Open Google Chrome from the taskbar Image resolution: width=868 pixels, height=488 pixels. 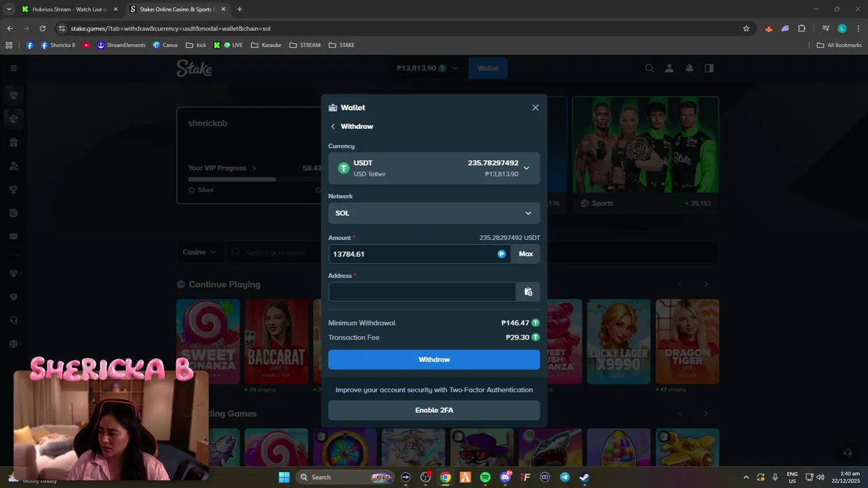click(x=446, y=477)
